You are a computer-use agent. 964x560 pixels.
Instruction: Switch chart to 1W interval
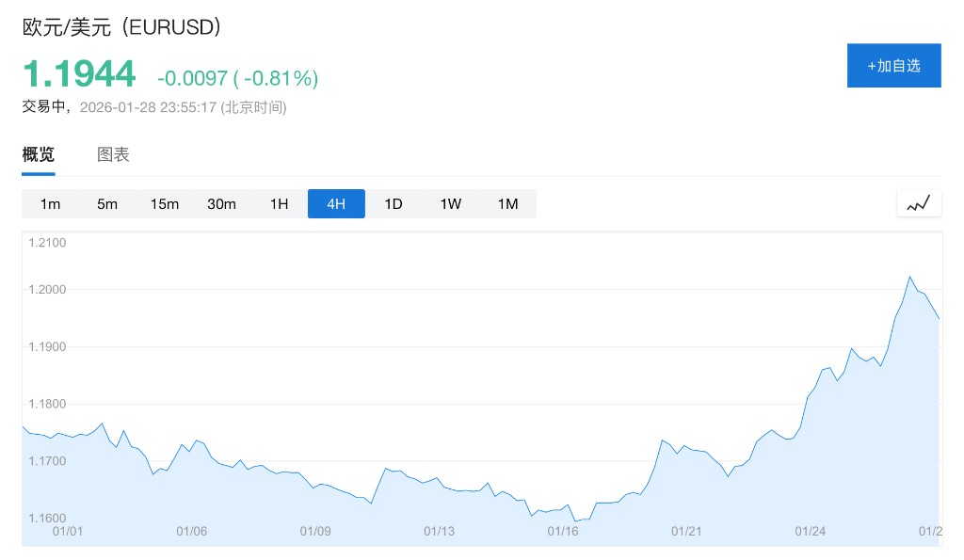tap(451, 204)
